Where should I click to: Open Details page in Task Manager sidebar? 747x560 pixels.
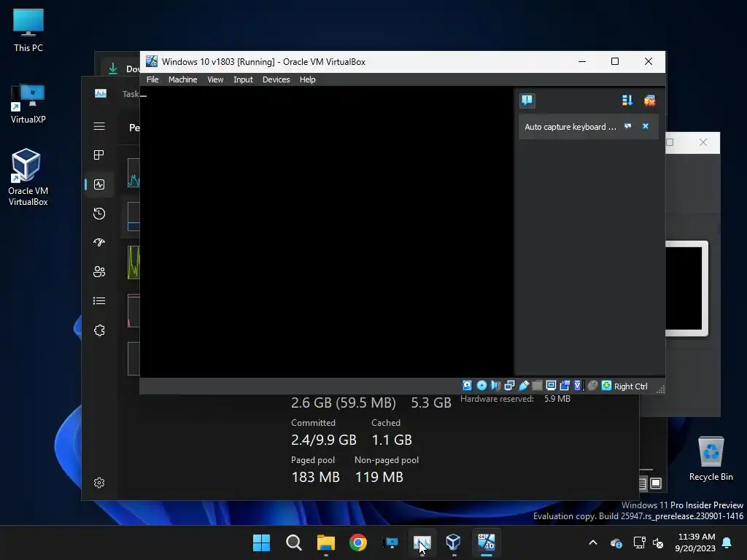99,300
